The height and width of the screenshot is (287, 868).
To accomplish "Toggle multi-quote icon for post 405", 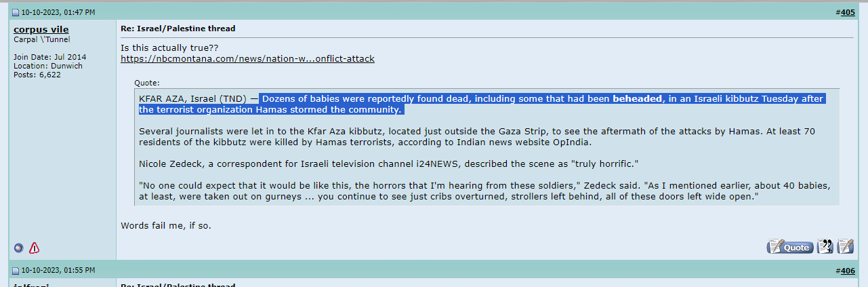I will point(825,247).
